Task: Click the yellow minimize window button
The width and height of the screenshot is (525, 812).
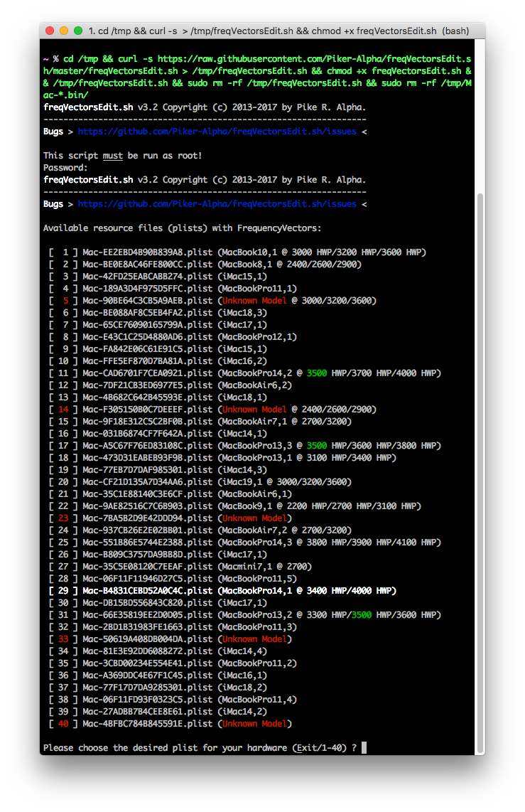Action: tap(64, 31)
